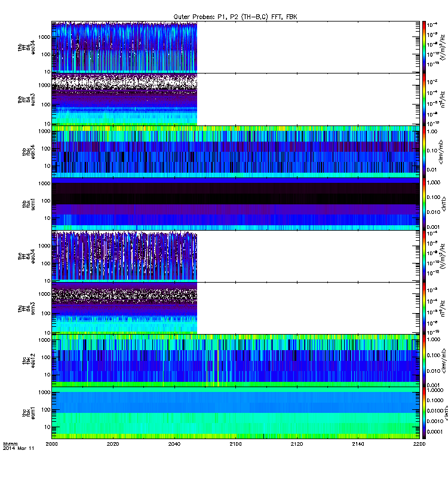Click the thb fff eac34 spectrogram data
This screenshot has height=478, width=448.
point(124,47)
